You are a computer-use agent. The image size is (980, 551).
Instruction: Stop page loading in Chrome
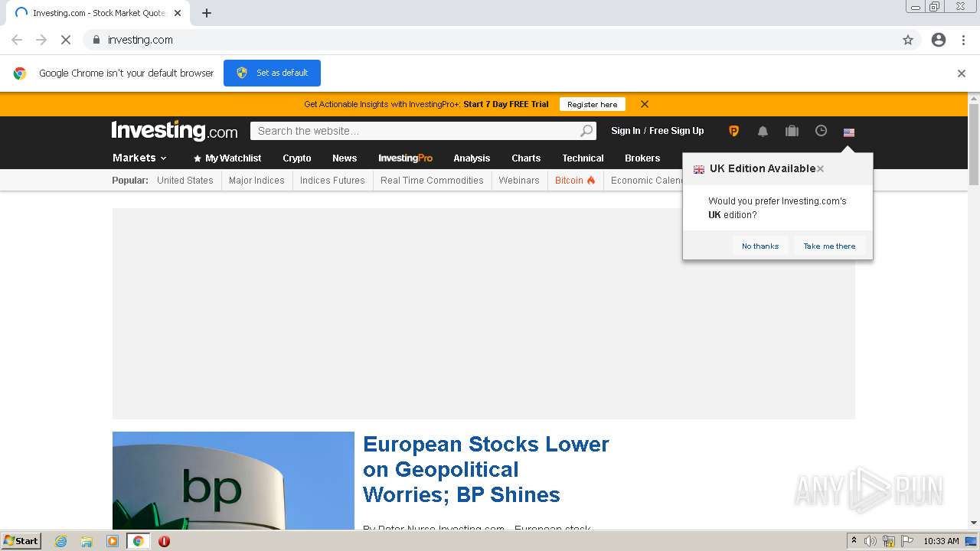coord(66,40)
